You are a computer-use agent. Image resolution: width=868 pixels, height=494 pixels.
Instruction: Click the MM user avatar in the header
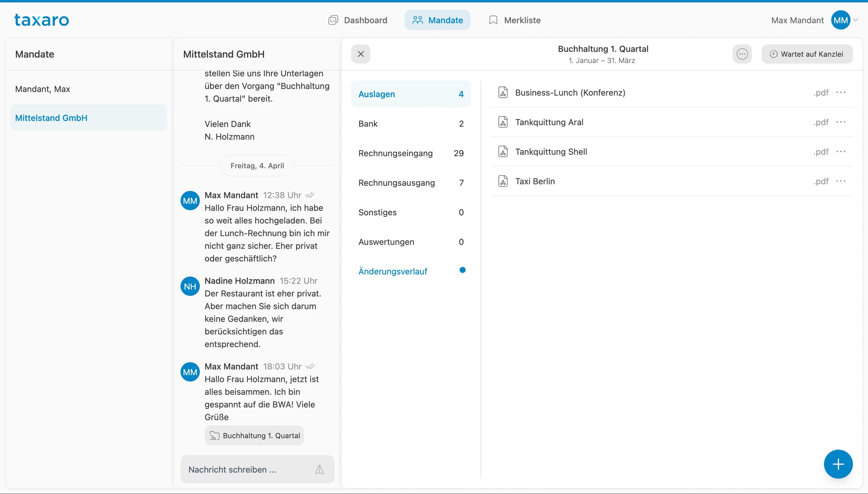tap(841, 20)
